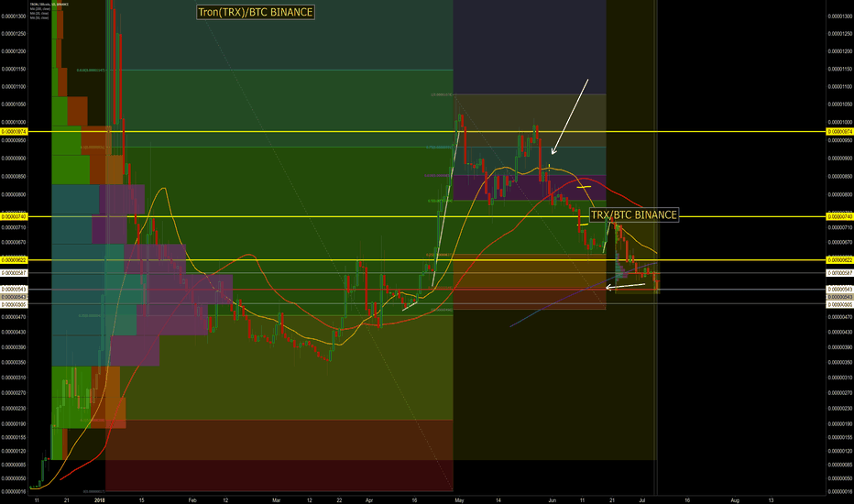Click 0.00000850 on the right price scale

(840, 177)
